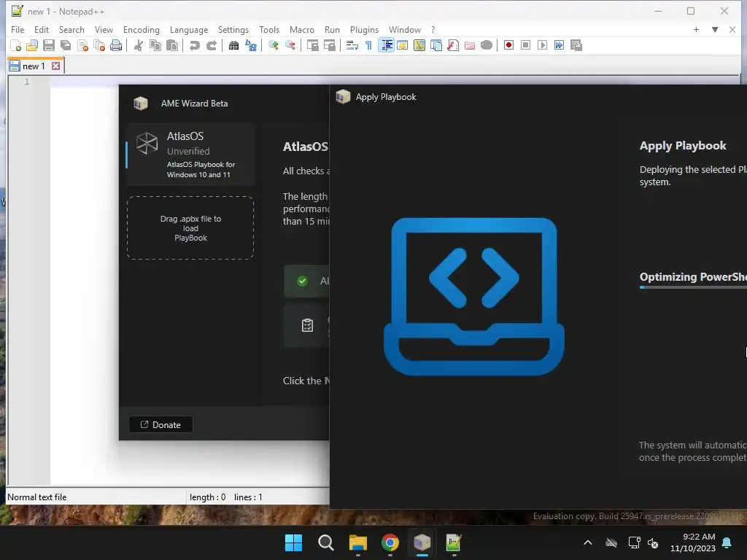This screenshot has height=560, width=747.
Task: Click the Cut scissors icon
Action: [138, 45]
